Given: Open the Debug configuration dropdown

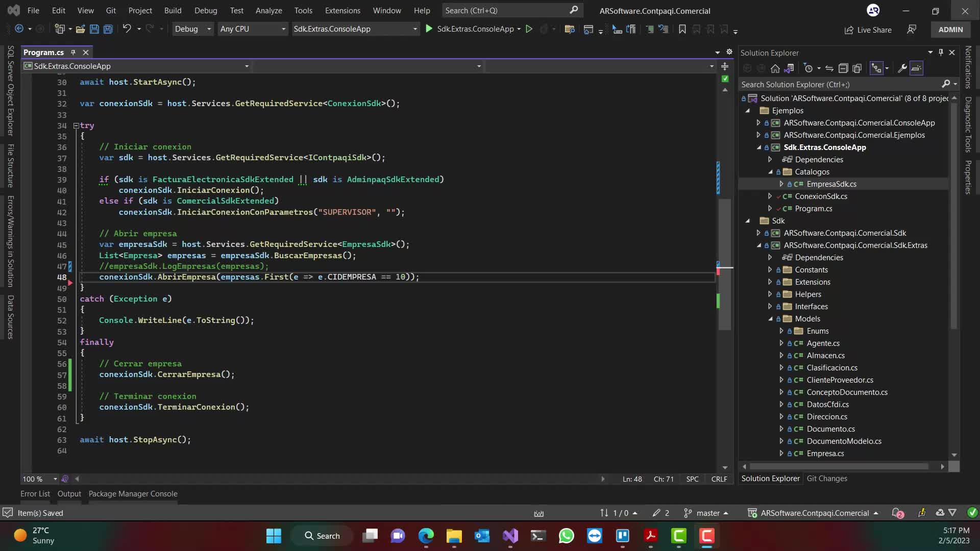Looking at the screenshot, I should [192, 29].
